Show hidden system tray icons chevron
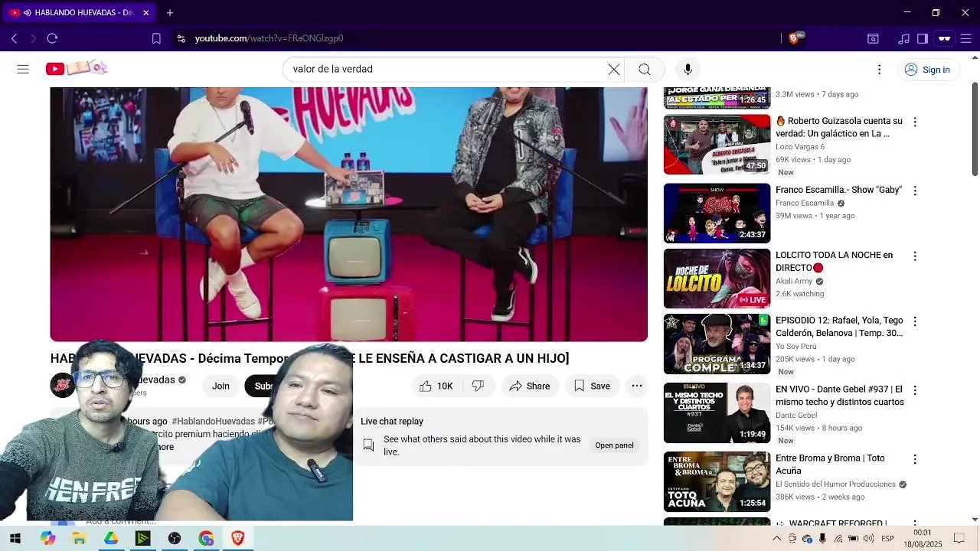 [776, 539]
